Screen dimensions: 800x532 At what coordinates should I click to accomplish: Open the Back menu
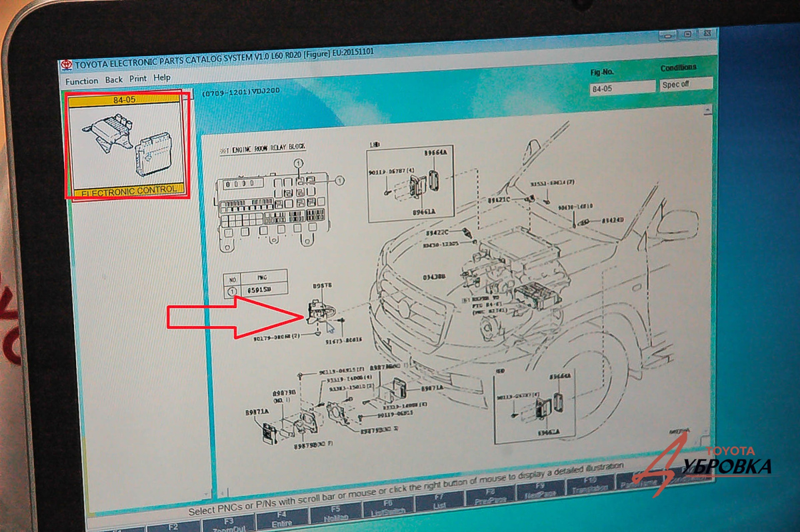(114, 79)
